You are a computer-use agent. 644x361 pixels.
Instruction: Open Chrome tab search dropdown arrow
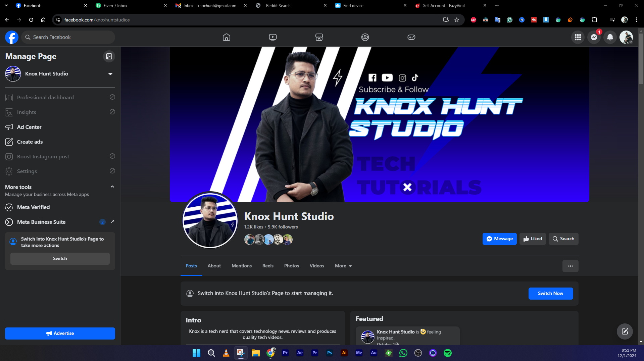point(6,5)
